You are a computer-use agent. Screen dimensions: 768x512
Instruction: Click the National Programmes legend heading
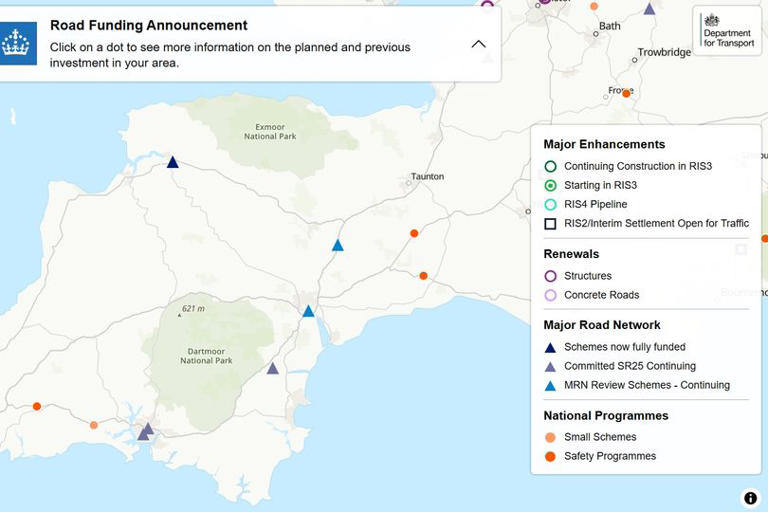(x=606, y=415)
